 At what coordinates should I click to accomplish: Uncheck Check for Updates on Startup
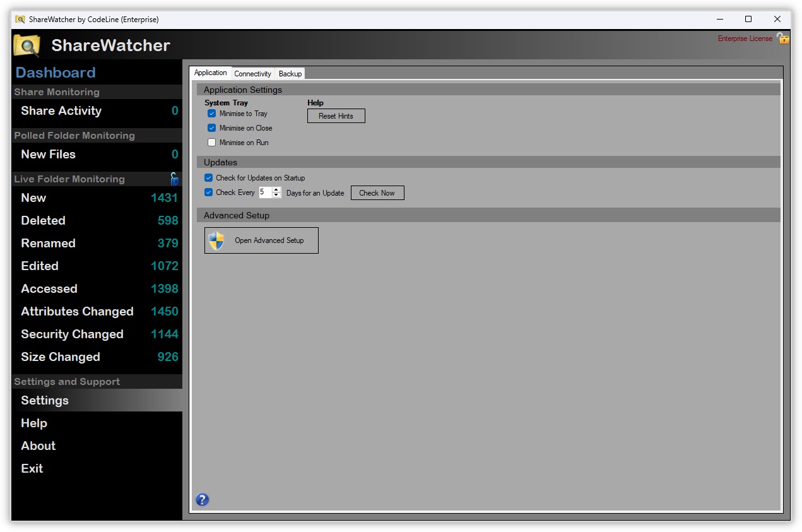(x=208, y=178)
